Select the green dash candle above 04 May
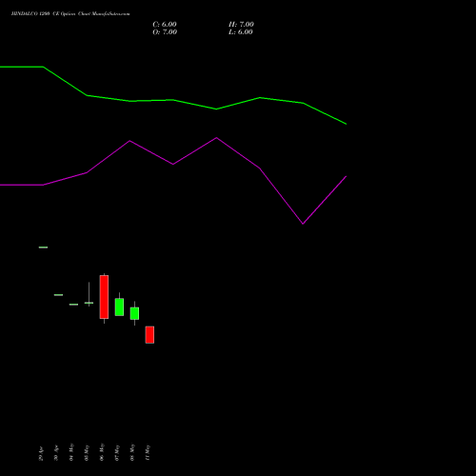 pos(73,305)
